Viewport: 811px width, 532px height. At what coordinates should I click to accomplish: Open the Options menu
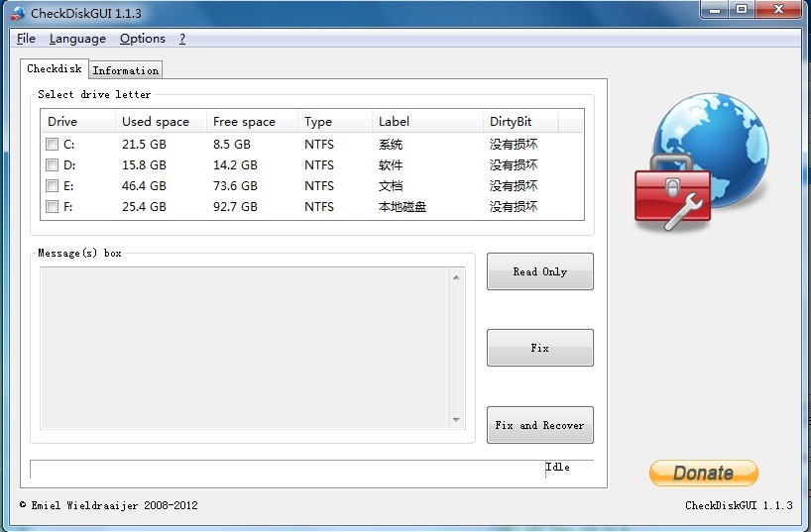(x=143, y=39)
